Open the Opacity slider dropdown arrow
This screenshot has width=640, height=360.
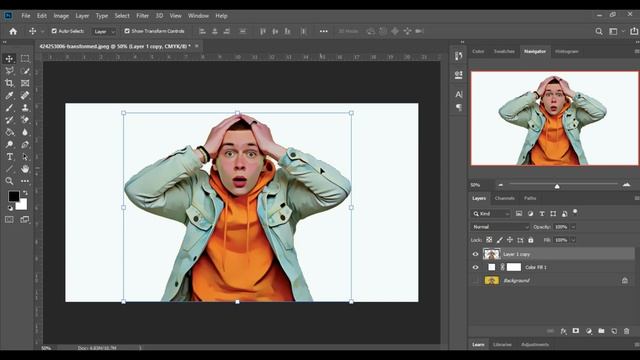click(x=573, y=227)
